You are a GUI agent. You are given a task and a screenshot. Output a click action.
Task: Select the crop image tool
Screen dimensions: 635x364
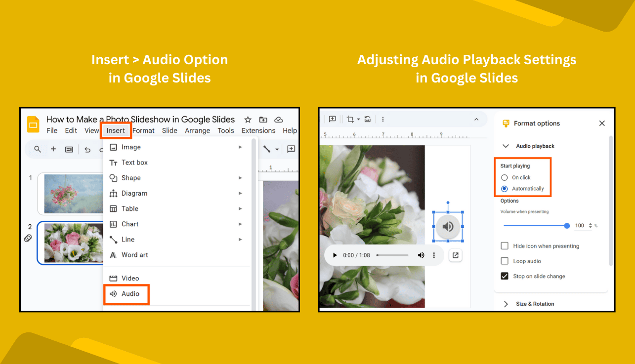pyautogui.click(x=350, y=119)
